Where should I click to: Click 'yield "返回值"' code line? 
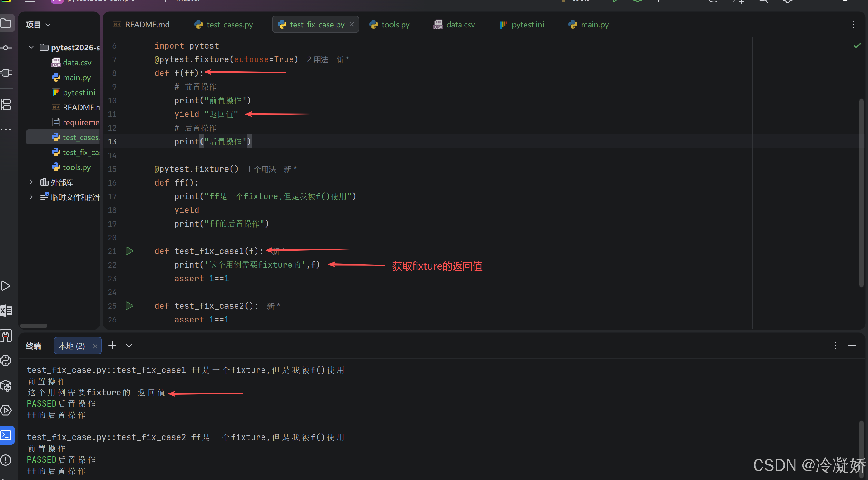(206, 114)
